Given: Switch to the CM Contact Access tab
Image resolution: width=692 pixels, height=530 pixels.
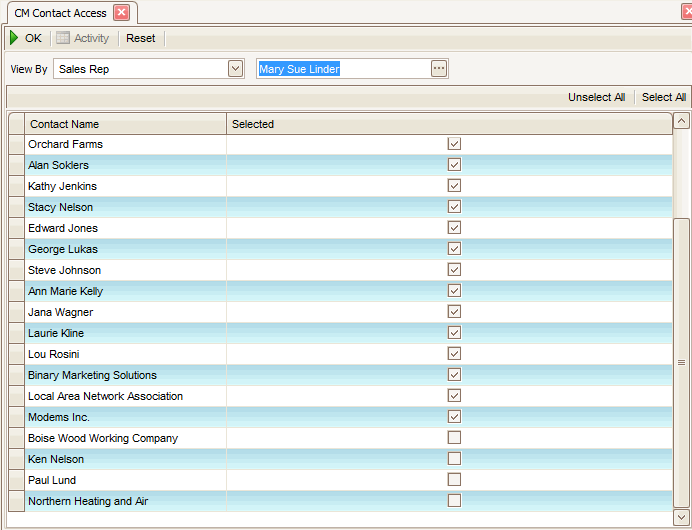Looking at the screenshot, I should pos(62,12).
